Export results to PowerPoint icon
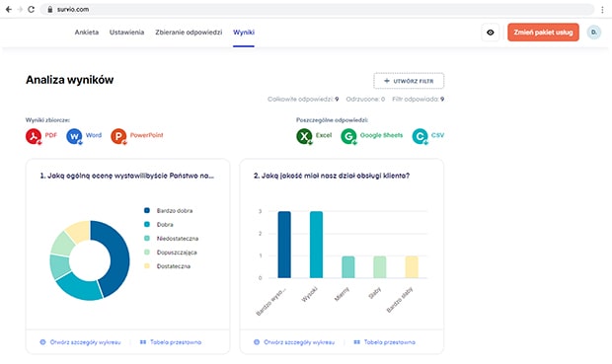This screenshot has height=364, width=612. click(118, 136)
